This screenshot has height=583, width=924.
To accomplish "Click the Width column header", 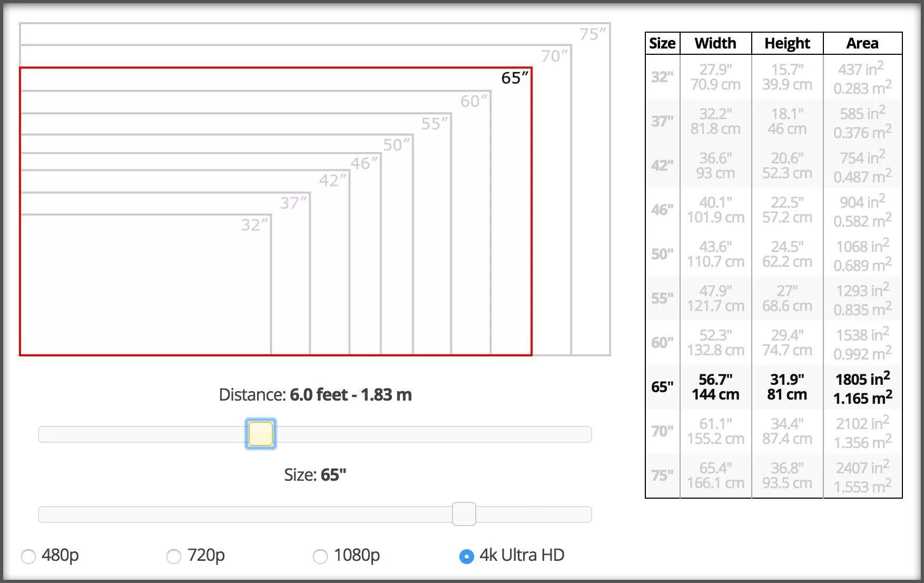I will pos(715,43).
